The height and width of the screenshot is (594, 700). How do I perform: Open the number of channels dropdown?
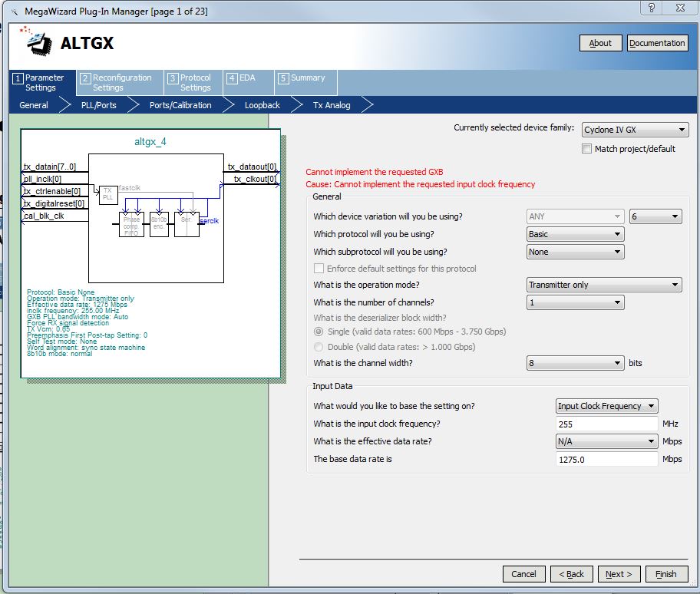click(x=575, y=302)
